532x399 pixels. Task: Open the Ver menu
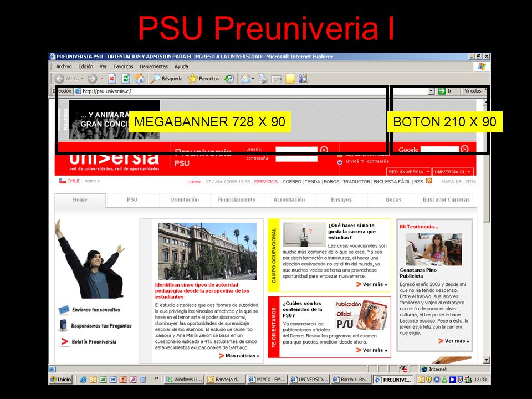tap(103, 66)
